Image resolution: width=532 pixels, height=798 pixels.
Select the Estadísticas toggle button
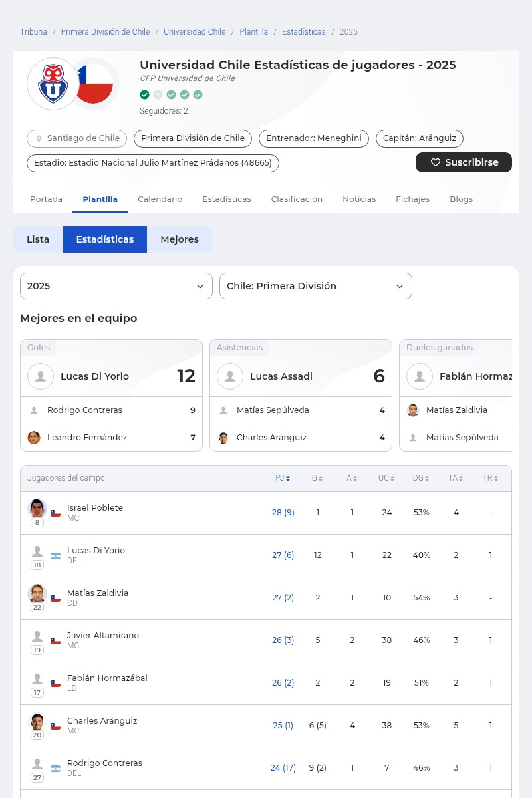(105, 239)
